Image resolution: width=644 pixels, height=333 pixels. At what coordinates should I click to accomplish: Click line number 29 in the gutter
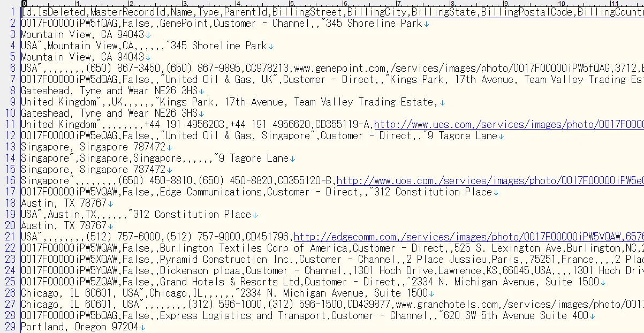(10, 327)
